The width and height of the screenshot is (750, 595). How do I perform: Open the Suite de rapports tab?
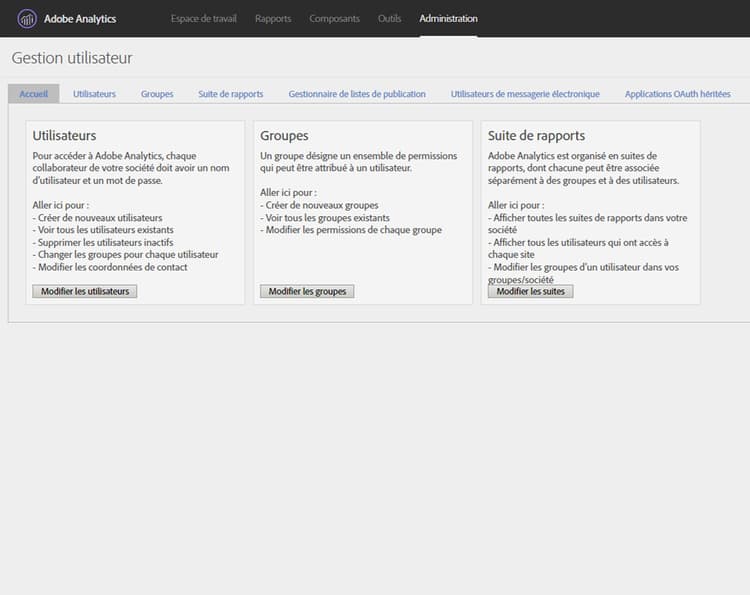(231, 94)
